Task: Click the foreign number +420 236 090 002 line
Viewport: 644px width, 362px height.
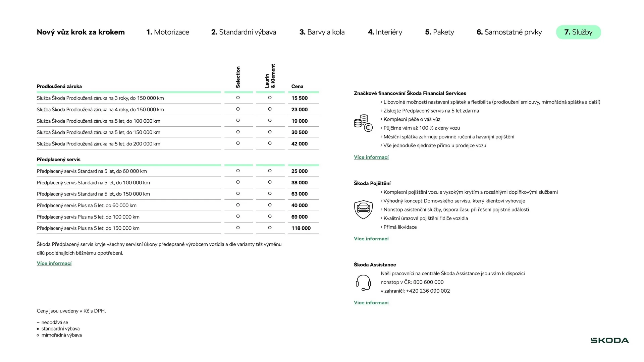Action: pyautogui.click(x=415, y=291)
